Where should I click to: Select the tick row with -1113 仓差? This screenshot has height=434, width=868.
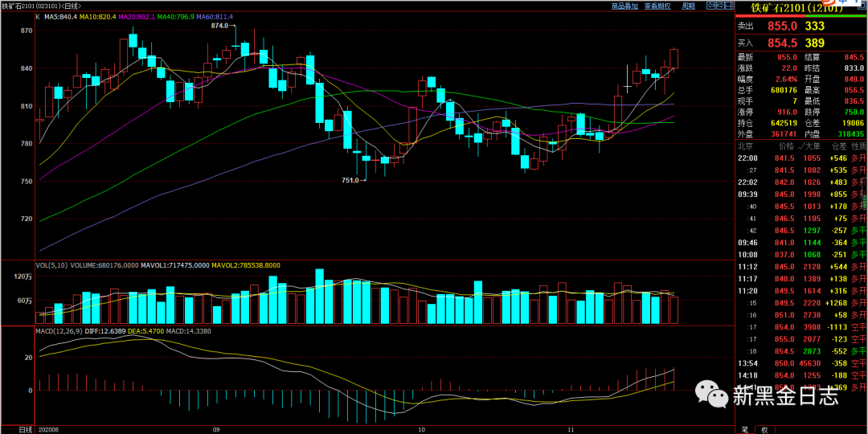tap(801, 327)
